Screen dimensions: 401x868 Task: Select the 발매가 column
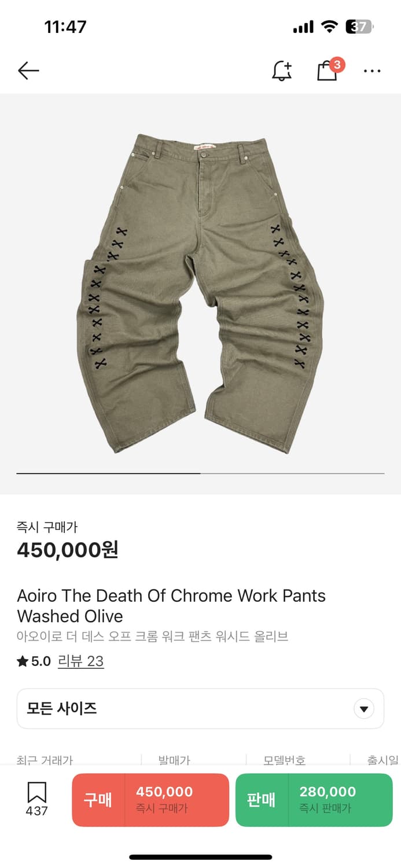tap(174, 760)
